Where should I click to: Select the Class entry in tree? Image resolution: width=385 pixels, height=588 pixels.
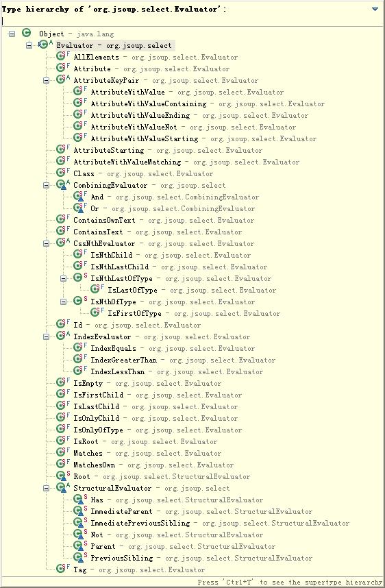pos(143,173)
